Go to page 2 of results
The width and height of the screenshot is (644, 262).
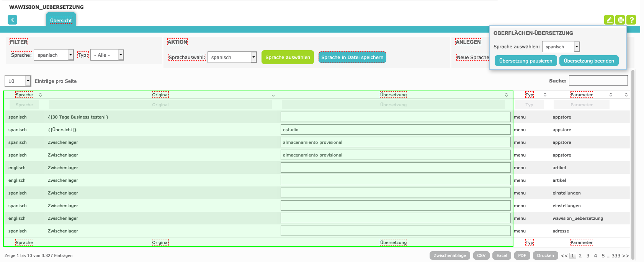[580, 256]
